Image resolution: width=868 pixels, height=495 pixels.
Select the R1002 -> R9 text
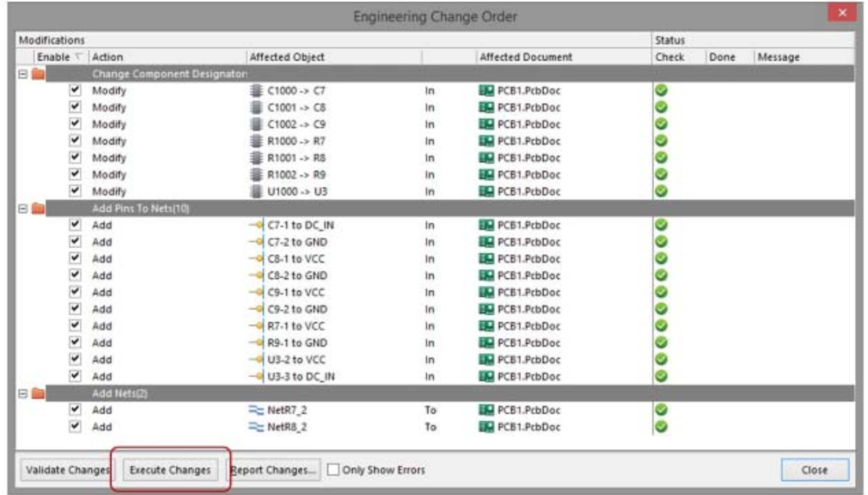(296, 175)
